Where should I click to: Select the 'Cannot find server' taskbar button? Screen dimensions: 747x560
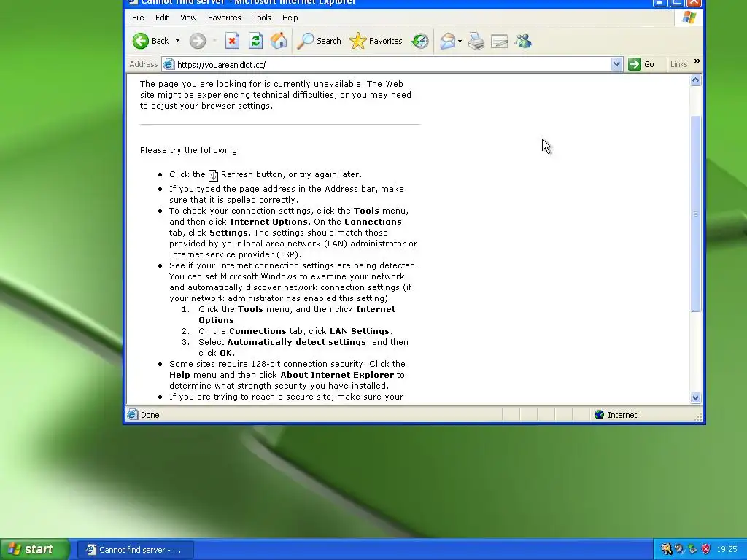pyautogui.click(x=136, y=550)
